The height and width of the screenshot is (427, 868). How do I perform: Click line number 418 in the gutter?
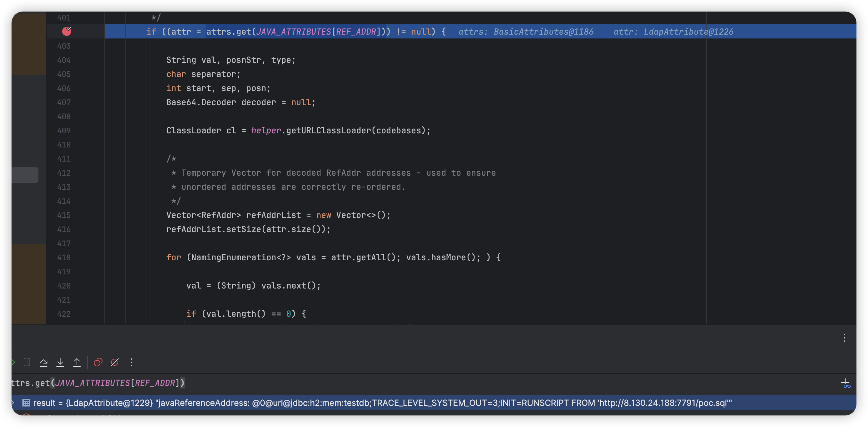[x=64, y=257]
